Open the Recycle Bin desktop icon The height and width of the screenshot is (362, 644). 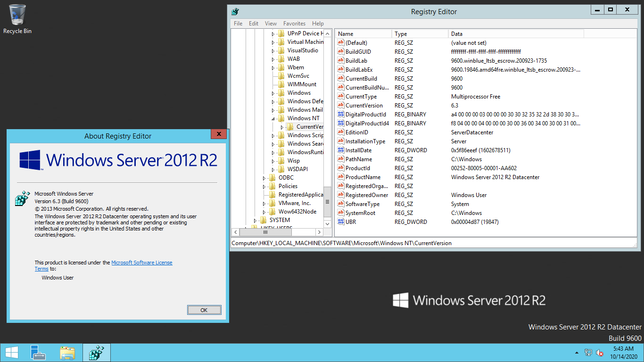tap(17, 19)
